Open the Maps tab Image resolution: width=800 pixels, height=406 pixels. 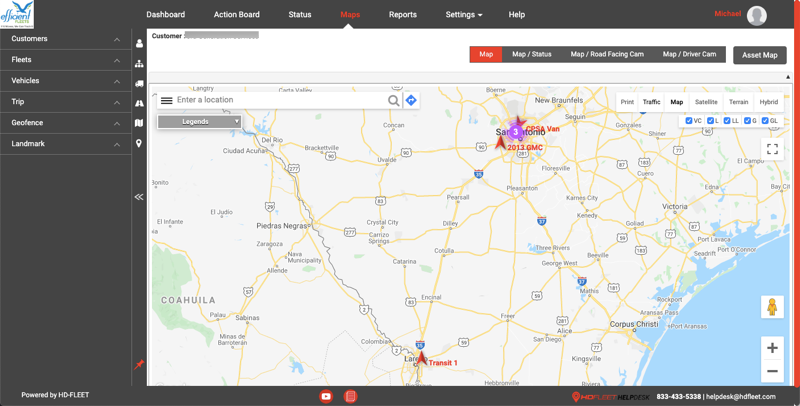click(x=350, y=15)
